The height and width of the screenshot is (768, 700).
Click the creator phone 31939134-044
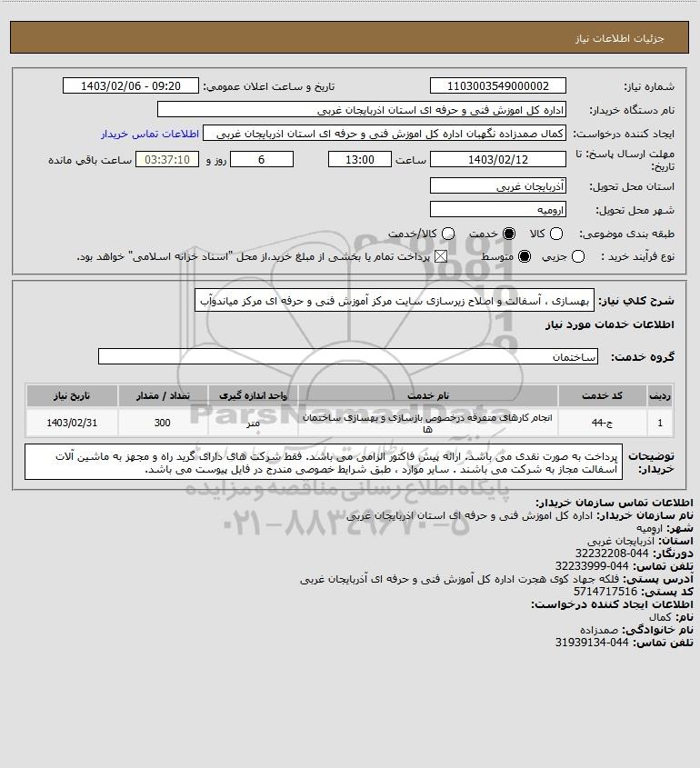point(592,643)
